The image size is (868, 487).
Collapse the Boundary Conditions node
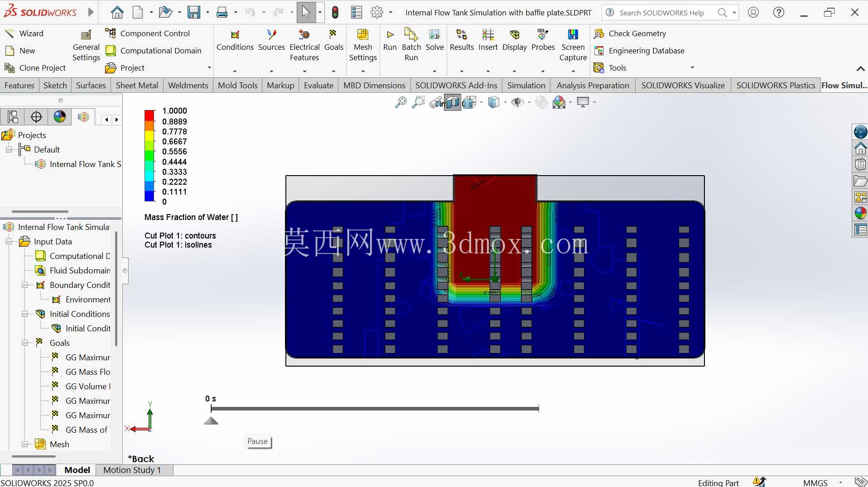tap(25, 285)
